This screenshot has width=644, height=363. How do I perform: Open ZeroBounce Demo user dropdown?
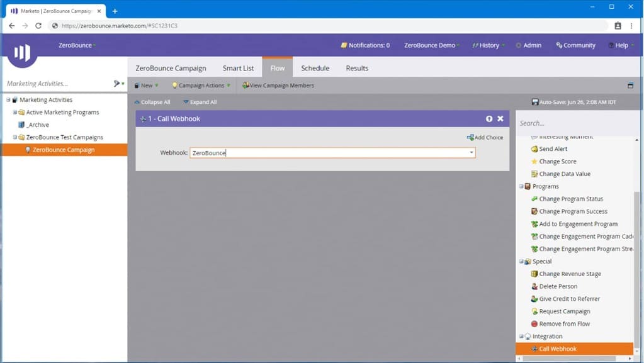431,45
